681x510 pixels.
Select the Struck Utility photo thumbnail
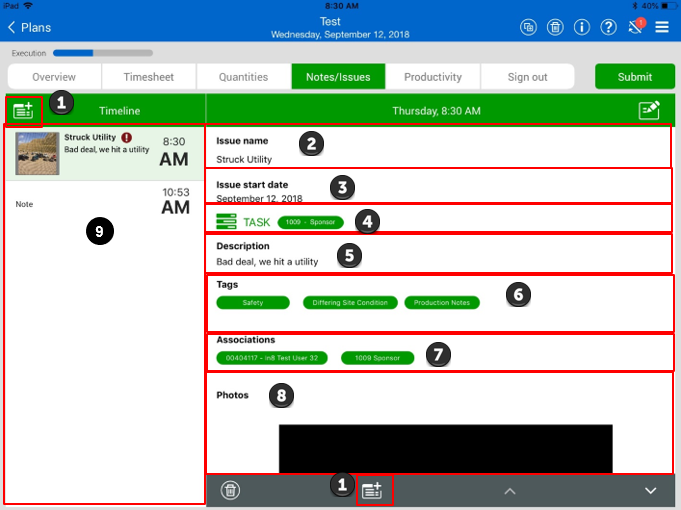36,152
